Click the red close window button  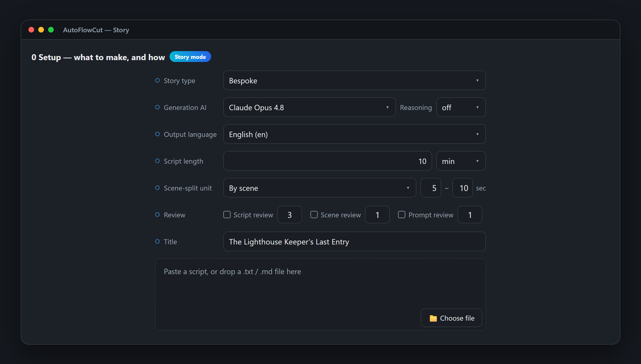coord(31,30)
